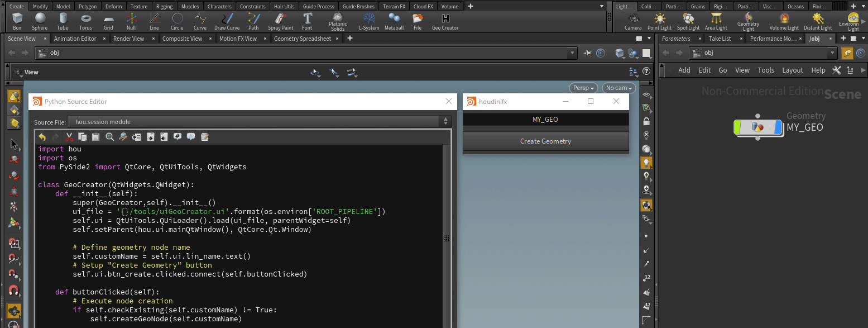Toggle the MY_GEO node green left flag
The width and height of the screenshot is (868, 328).
point(738,127)
